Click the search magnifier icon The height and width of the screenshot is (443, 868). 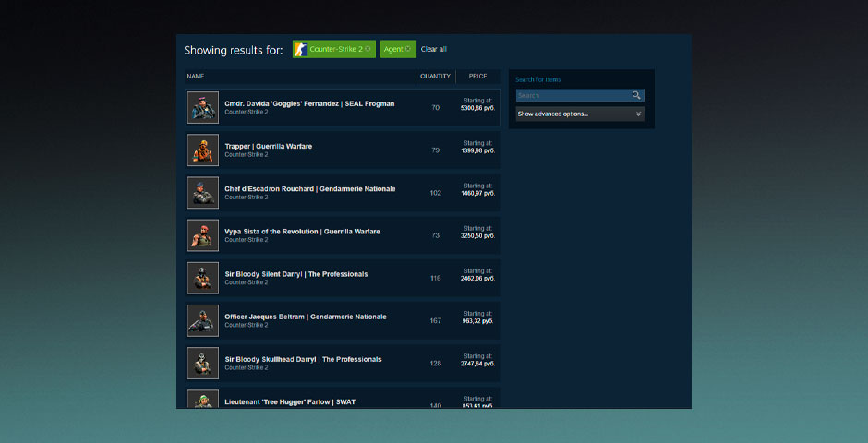(x=636, y=95)
